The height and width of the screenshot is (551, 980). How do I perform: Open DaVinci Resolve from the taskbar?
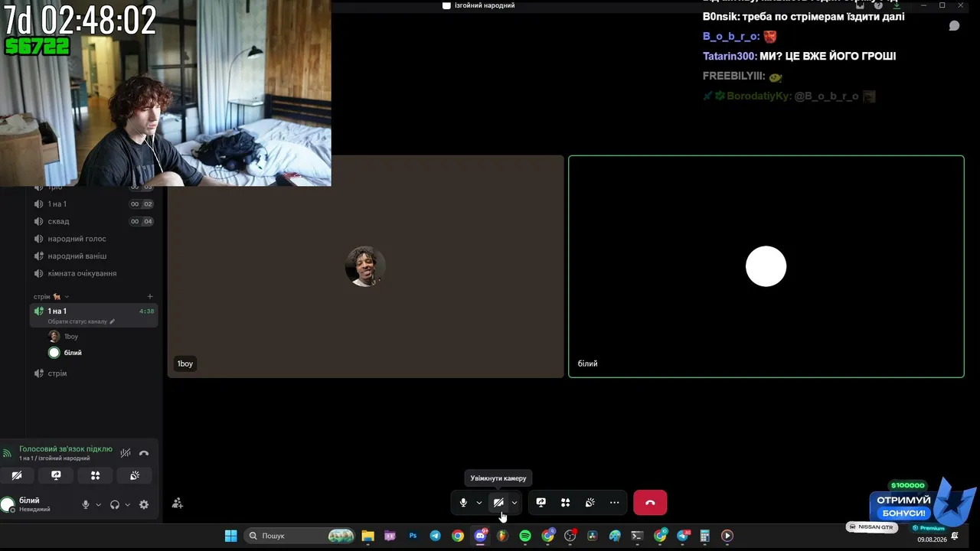tap(593, 536)
